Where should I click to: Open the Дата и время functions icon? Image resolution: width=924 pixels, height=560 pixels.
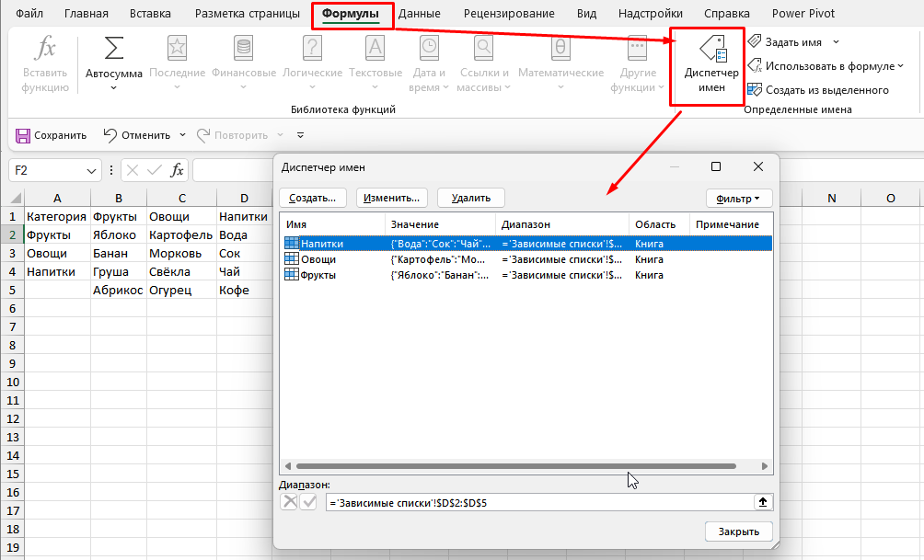429,50
